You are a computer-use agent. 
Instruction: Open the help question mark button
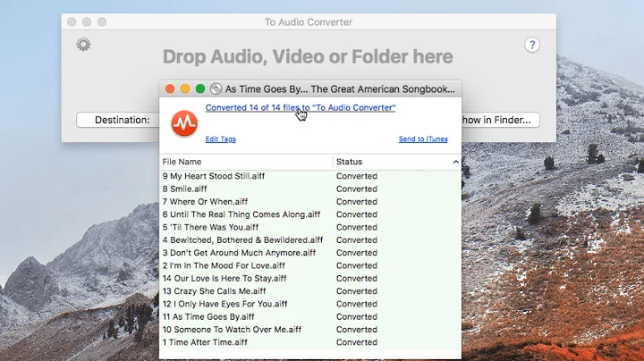(532, 45)
